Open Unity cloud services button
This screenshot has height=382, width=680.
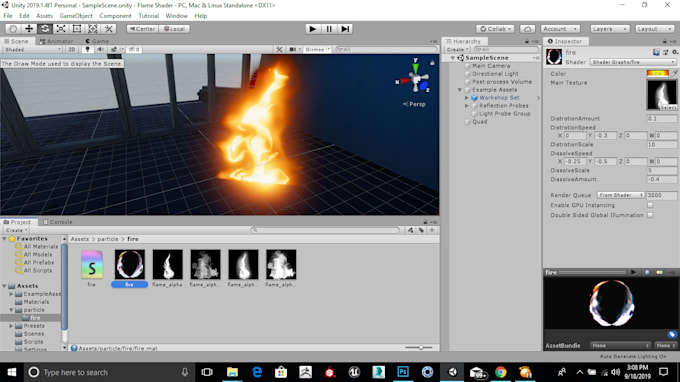pyautogui.click(x=527, y=29)
